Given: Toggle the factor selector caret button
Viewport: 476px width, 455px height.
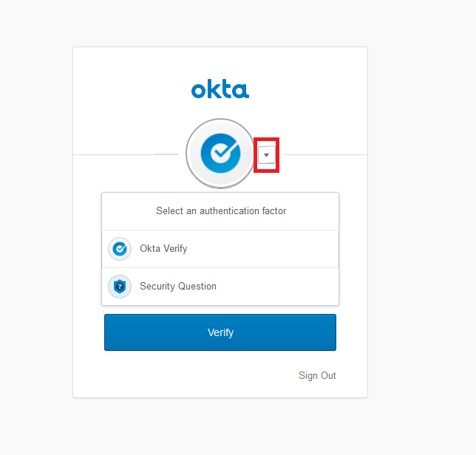Looking at the screenshot, I should click(266, 154).
